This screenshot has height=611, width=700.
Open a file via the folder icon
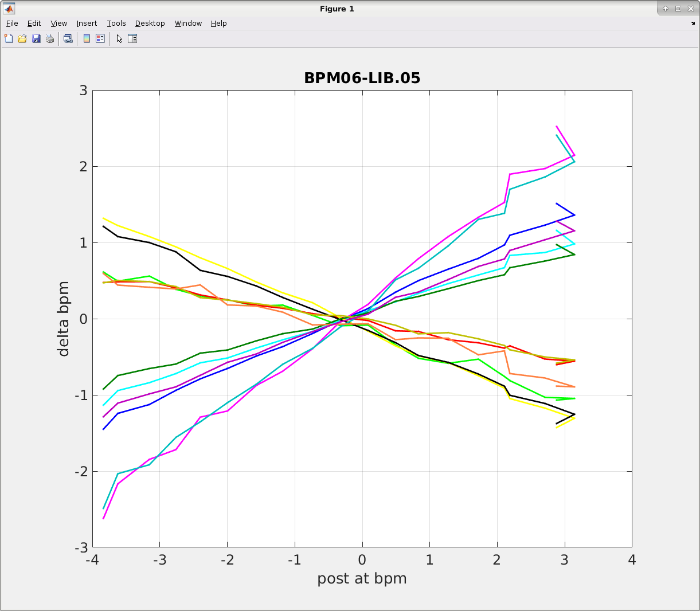coord(22,38)
